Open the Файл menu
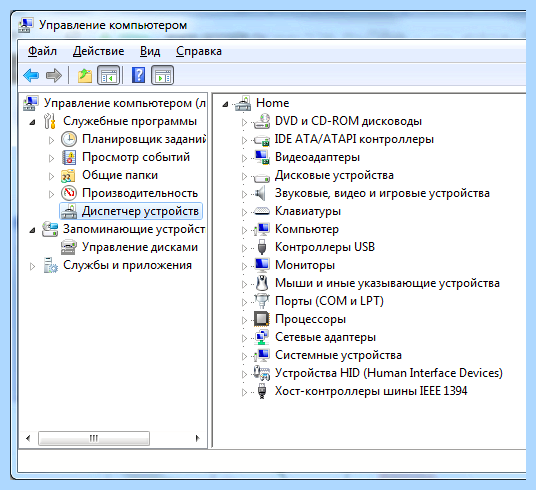Image resolution: width=536 pixels, height=490 pixels. (x=42, y=51)
